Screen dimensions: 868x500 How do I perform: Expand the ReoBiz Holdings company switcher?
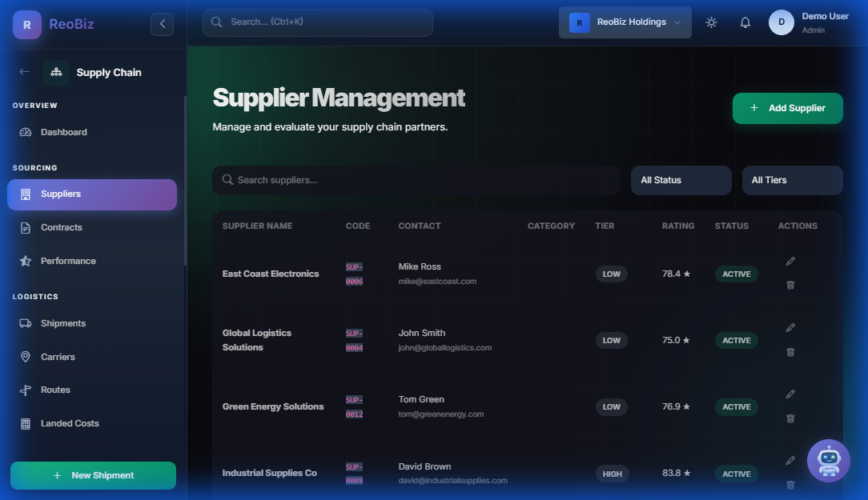(625, 22)
